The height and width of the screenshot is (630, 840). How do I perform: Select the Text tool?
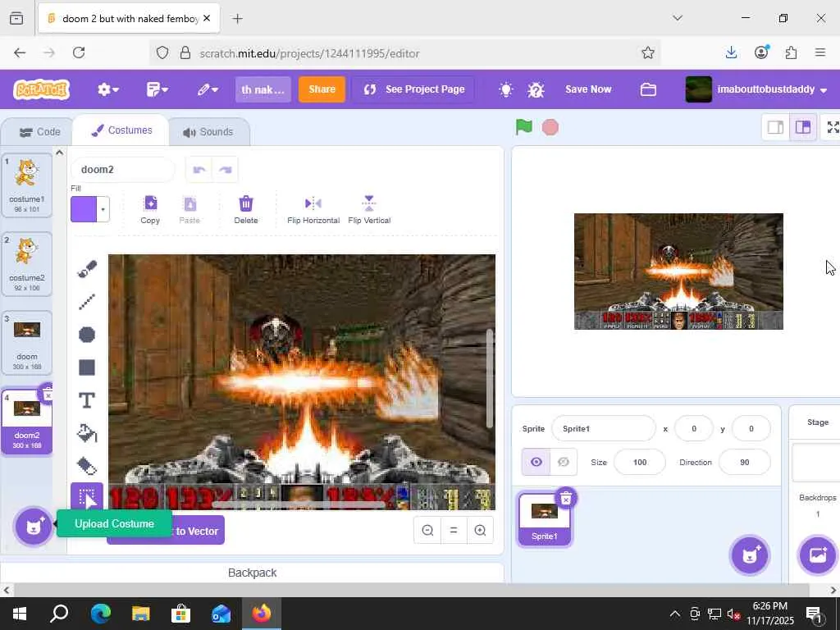point(87,400)
